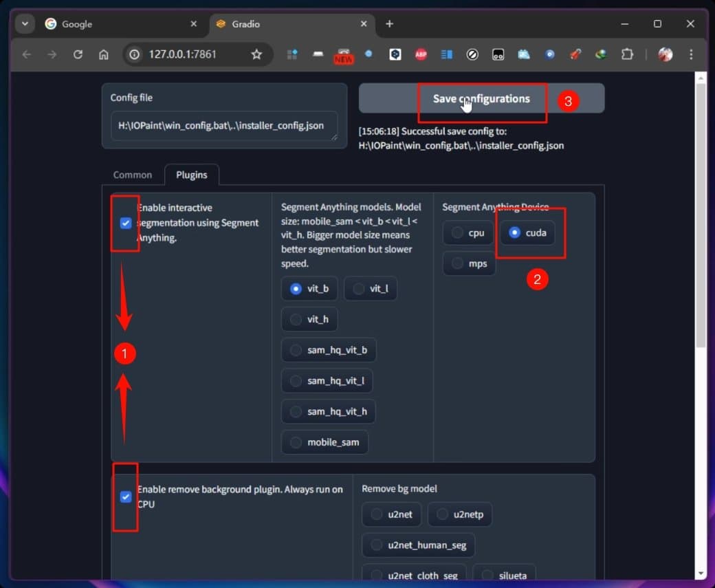
Task: Select the cpu device radio option
Action: [x=468, y=233]
